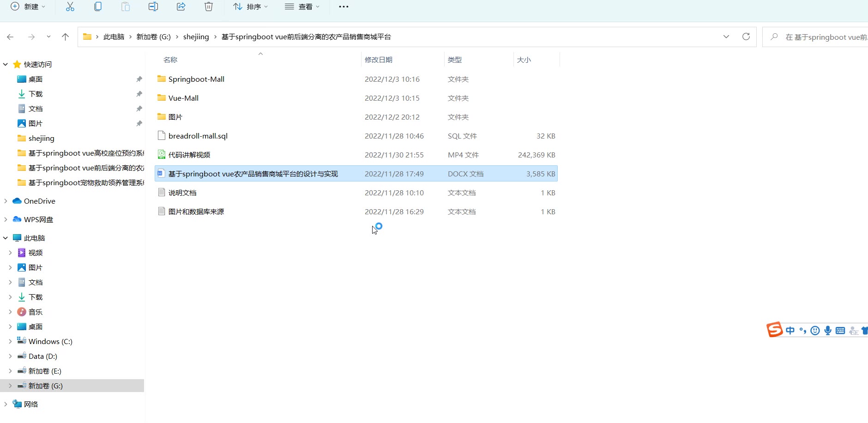Select the breadroll-mall.sql file
868x423 pixels.
click(198, 136)
